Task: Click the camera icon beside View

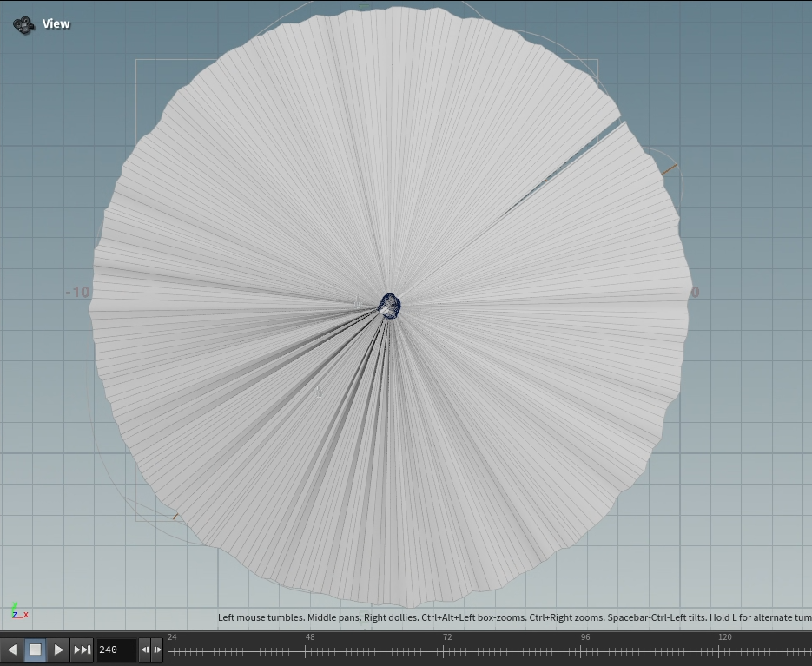Action: [x=23, y=24]
